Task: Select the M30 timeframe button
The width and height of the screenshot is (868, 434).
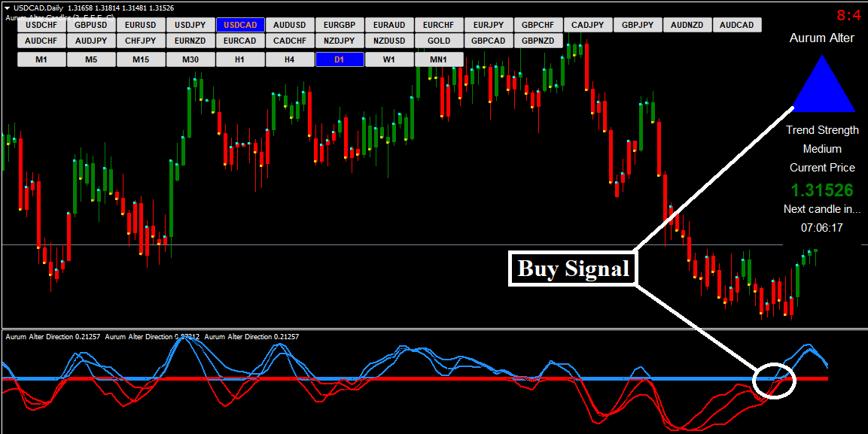Action: click(x=190, y=59)
